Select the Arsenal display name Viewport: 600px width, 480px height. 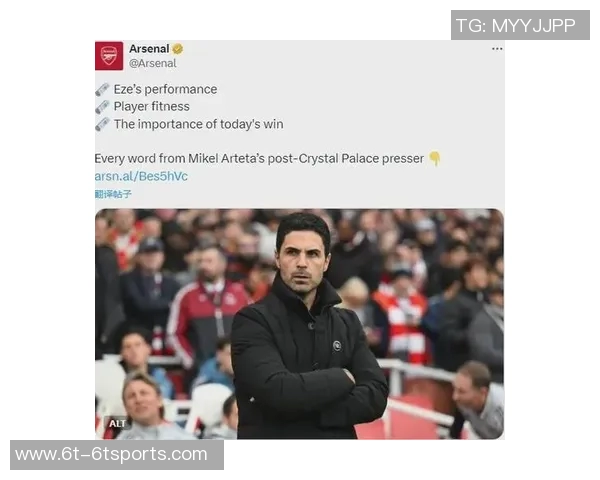coord(149,49)
